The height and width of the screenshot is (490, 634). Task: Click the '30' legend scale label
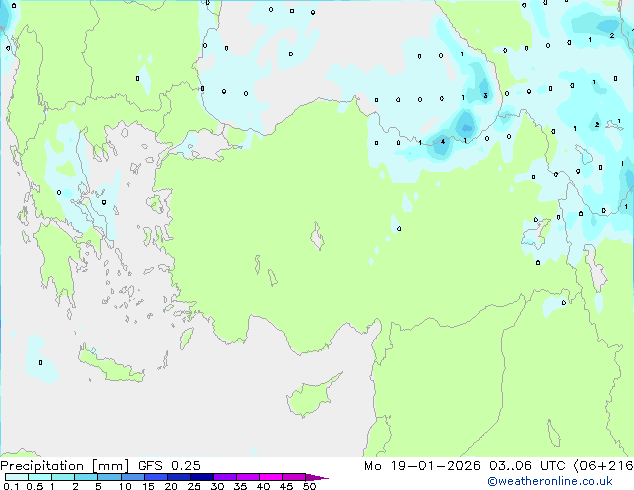point(217,486)
